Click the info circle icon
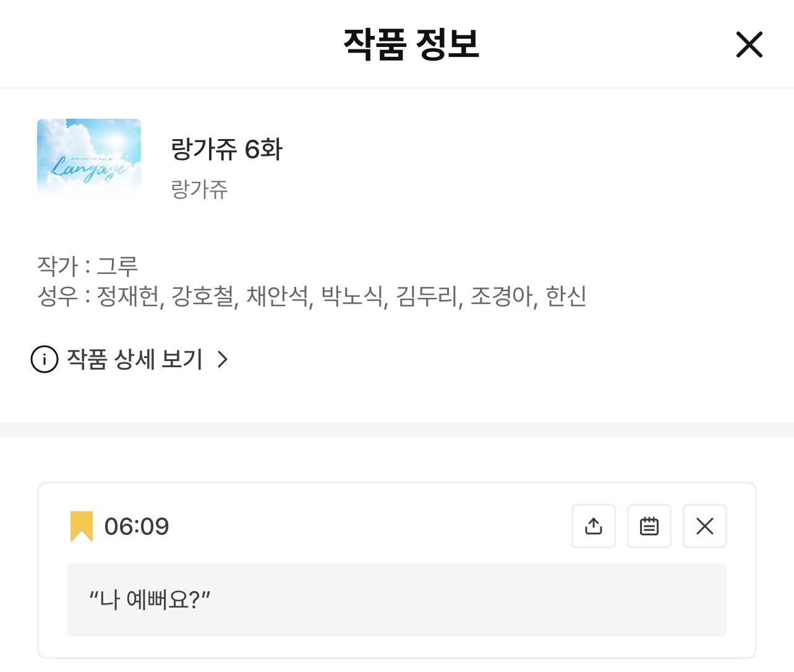The height and width of the screenshot is (672, 794). click(45, 359)
